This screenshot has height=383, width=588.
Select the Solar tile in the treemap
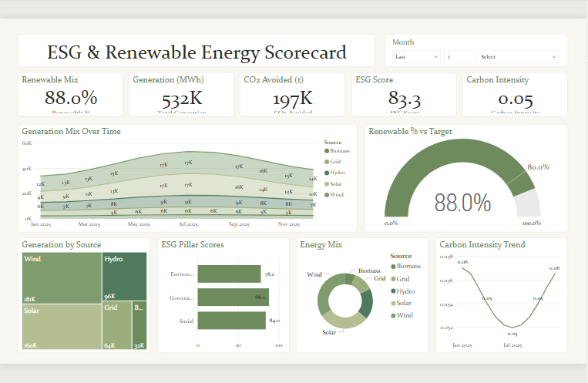click(62, 327)
